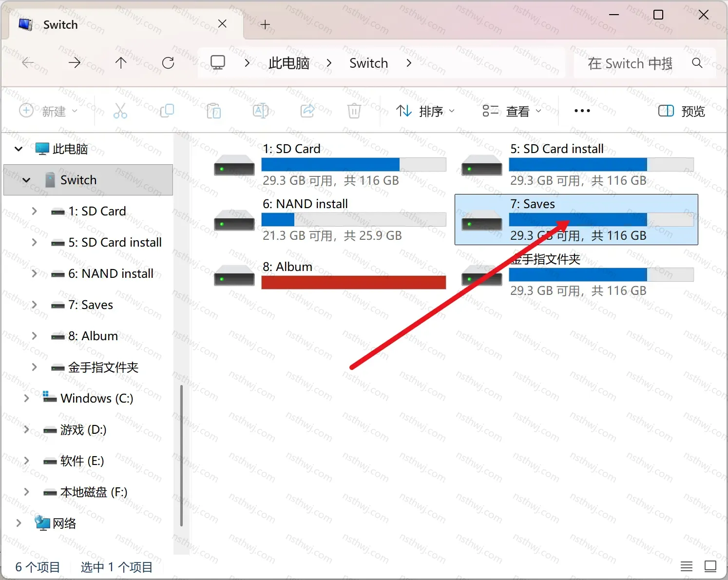Viewport: 728px width, 580px height.
Task: Add a new tab with the plus button
Action: [265, 24]
